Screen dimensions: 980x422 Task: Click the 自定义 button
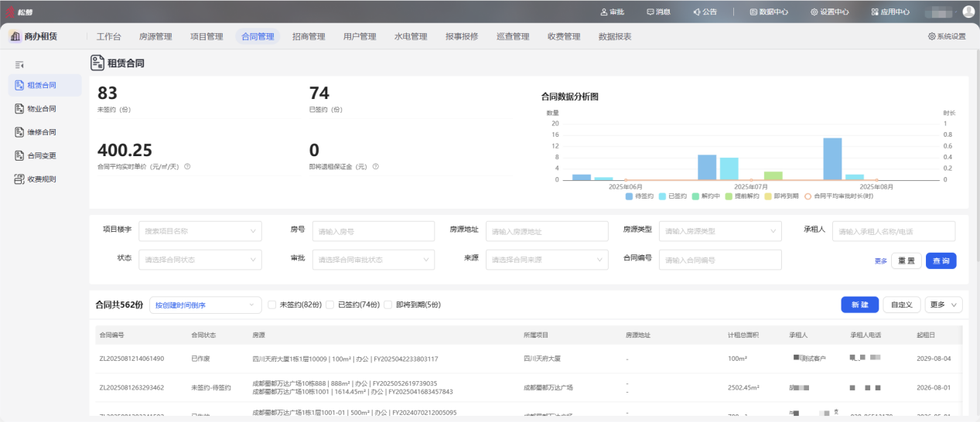pyautogui.click(x=902, y=305)
